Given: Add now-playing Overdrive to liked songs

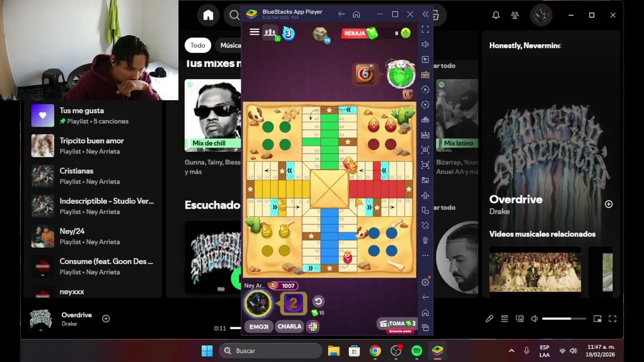Looking at the screenshot, I should click(x=106, y=319).
